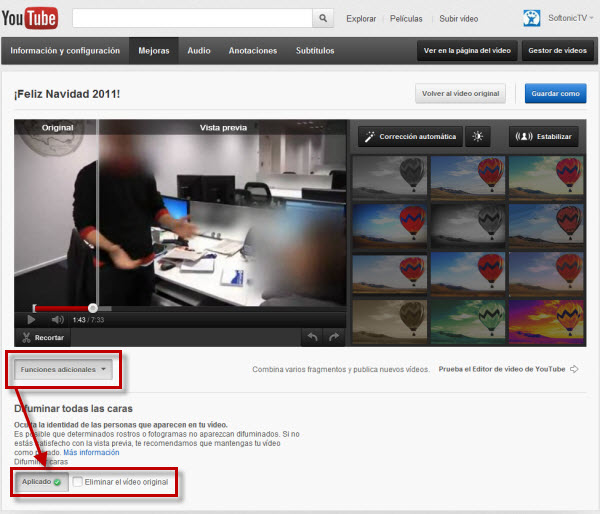The width and height of the screenshot is (600, 514).
Task: Click the undo arrow icon
Action: (313, 338)
